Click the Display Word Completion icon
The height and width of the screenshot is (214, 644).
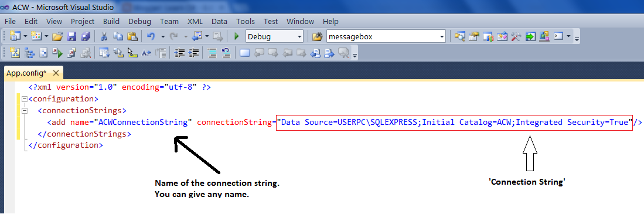click(146, 53)
